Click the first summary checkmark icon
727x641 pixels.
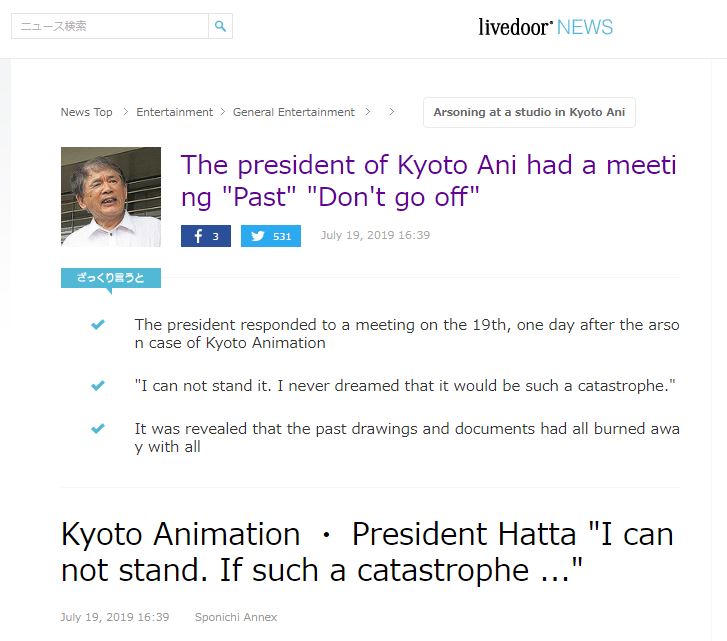pos(98,324)
